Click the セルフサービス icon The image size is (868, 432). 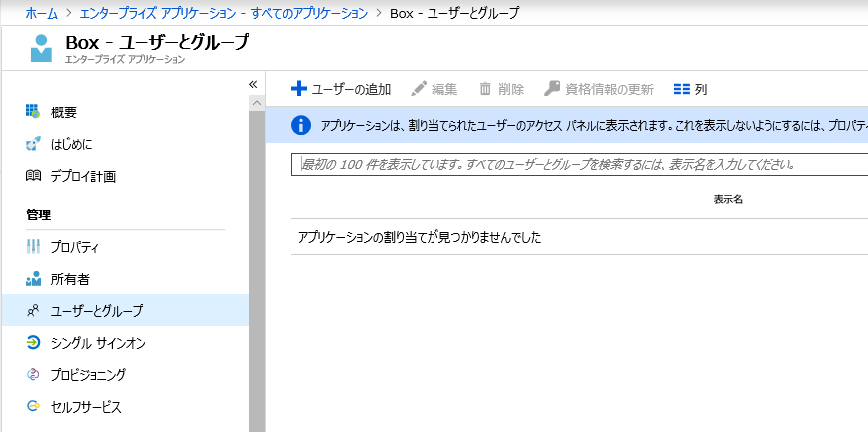coord(33,407)
